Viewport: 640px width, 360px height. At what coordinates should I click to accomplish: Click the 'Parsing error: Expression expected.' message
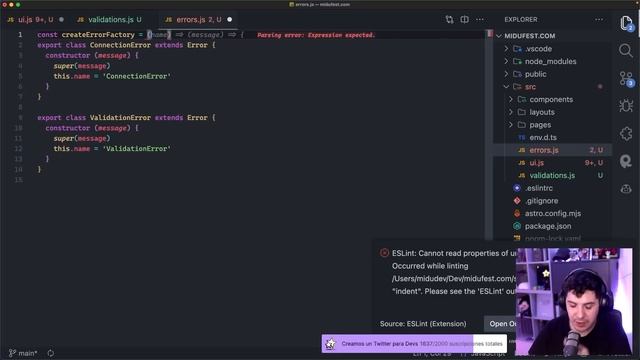click(x=316, y=35)
